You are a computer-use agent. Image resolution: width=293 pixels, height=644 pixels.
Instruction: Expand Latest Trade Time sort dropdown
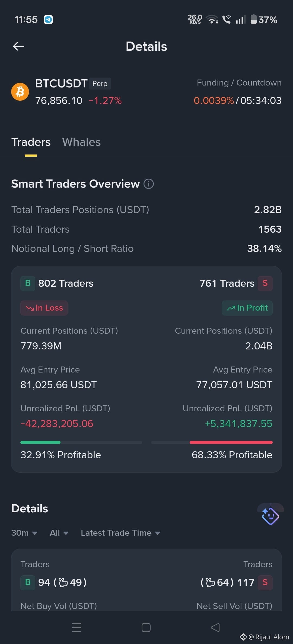pos(120,533)
